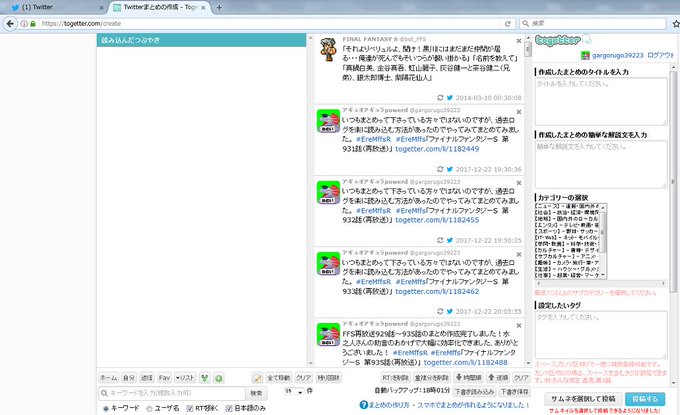Image resolution: width=680 pixels, height=415 pixels.
Task: Click the 時間順 sort button
Action: point(468,378)
